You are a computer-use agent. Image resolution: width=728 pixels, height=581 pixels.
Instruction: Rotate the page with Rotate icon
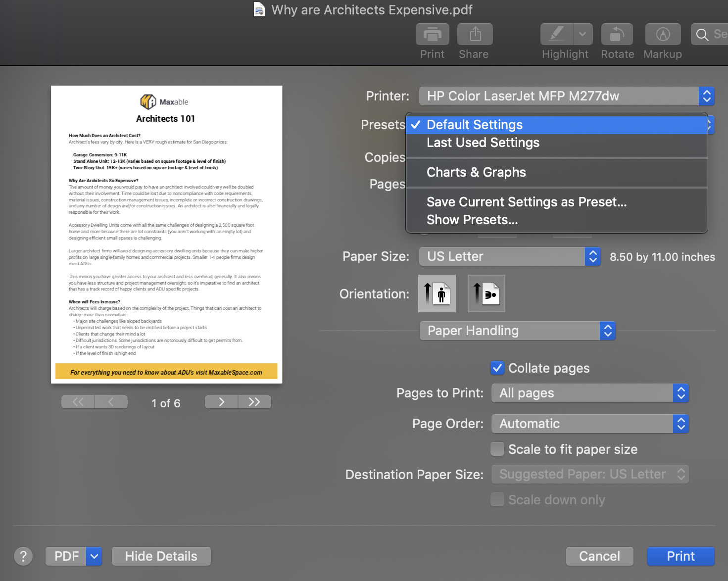pos(617,35)
